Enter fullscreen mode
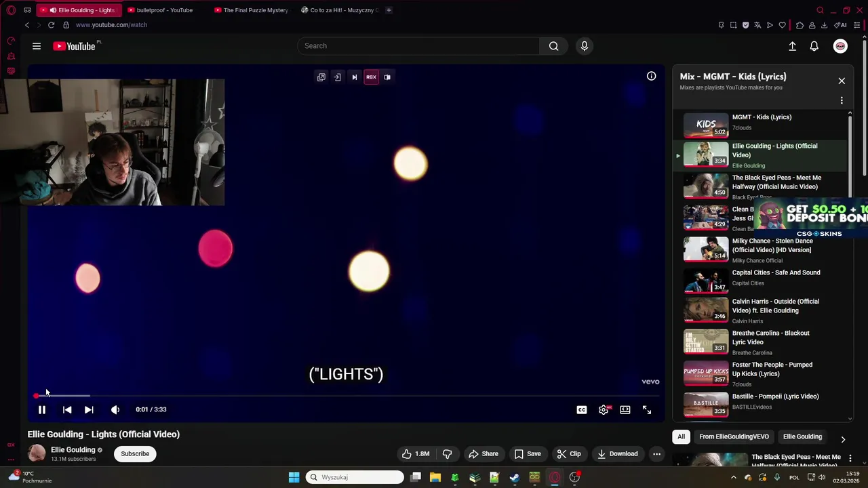868x488 pixels. point(647,409)
